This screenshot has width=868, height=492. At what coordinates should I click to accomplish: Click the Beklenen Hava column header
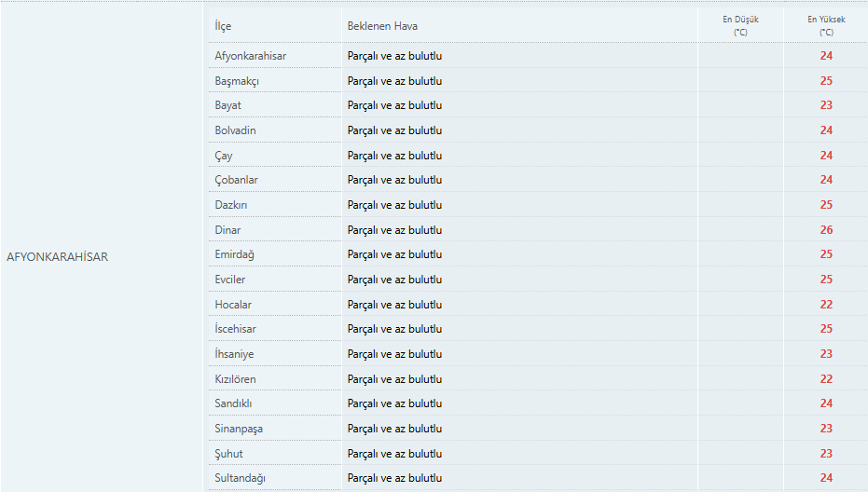[382, 26]
